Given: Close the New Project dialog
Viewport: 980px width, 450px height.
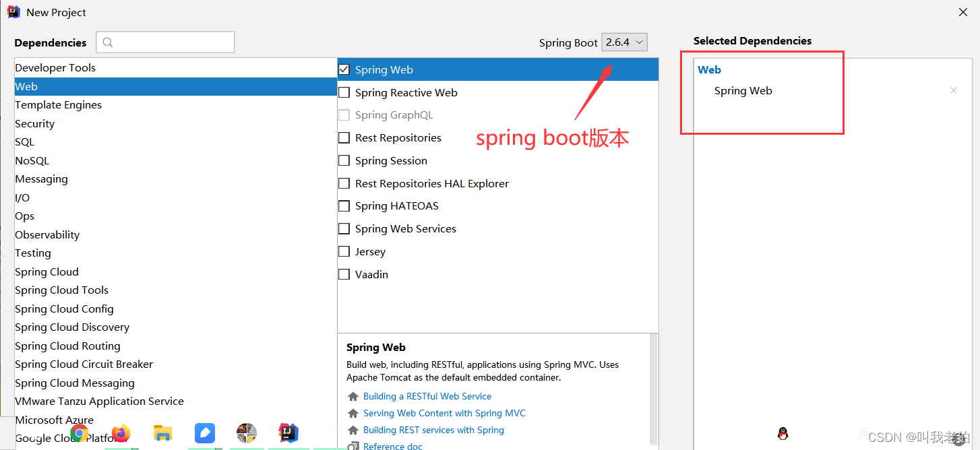Looking at the screenshot, I should 964,12.
